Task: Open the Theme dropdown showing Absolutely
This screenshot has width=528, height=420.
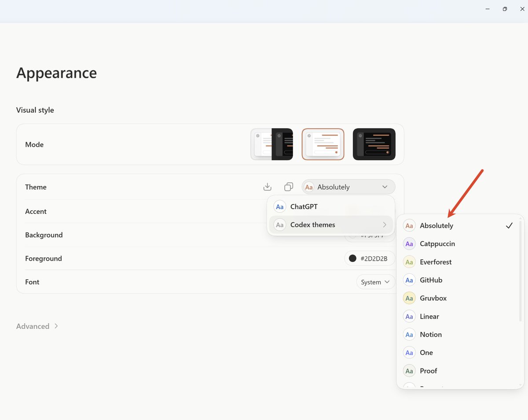Action: (348, 187)
